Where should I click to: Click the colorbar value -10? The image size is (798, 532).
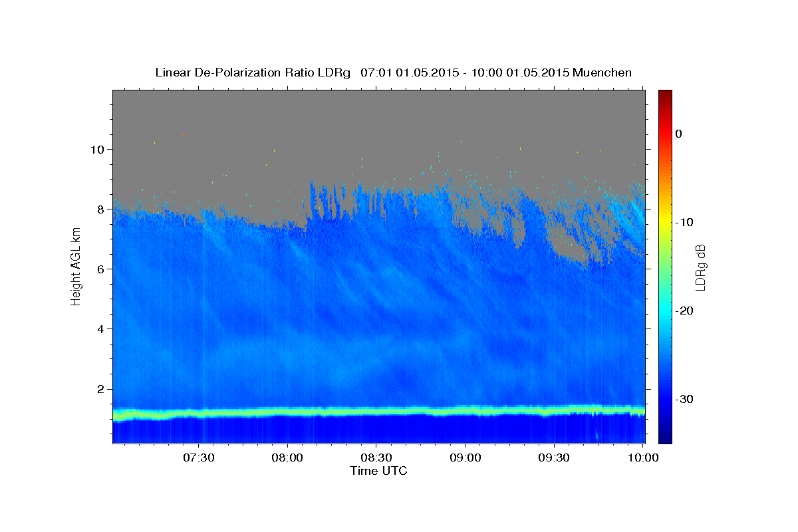click(684, 222)
